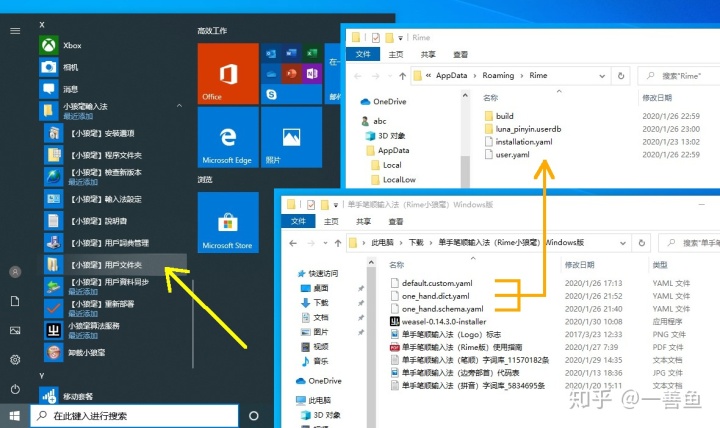The height and width of the screenshot is (428, 720).
Task: Open address bar dropdown in Rime window
Action: (x=602, y=76)
